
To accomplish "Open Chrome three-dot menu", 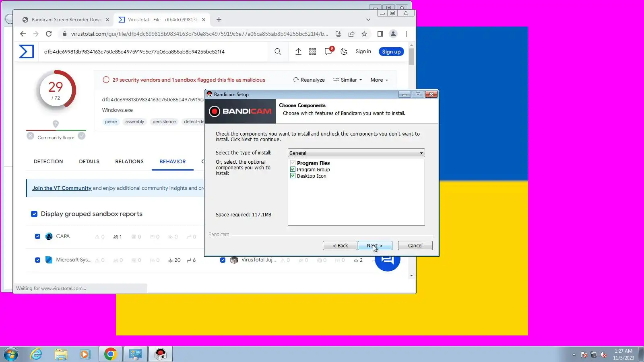I will coord(406,34).
